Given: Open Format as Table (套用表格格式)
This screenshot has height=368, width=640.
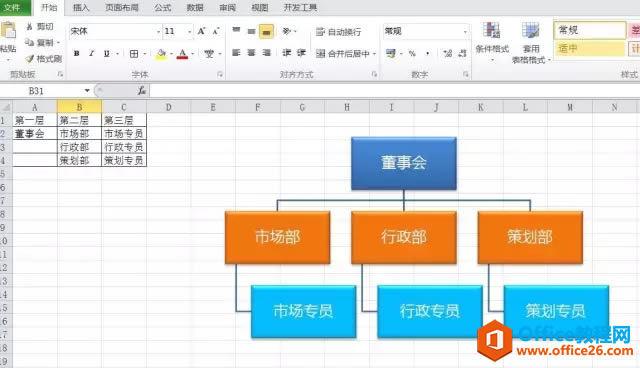Looking at the screenshot, I should (x=531, y=43).
